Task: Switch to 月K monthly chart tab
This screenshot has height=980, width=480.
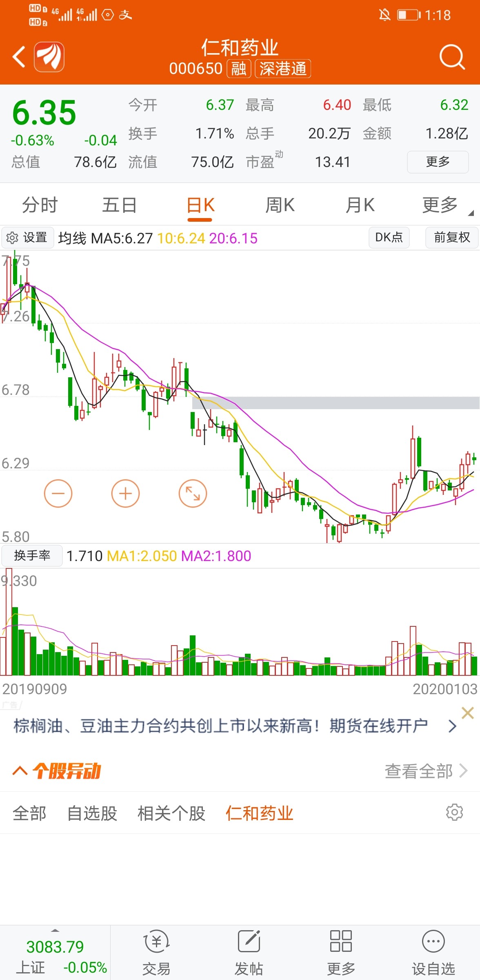Action: (360, 205)
